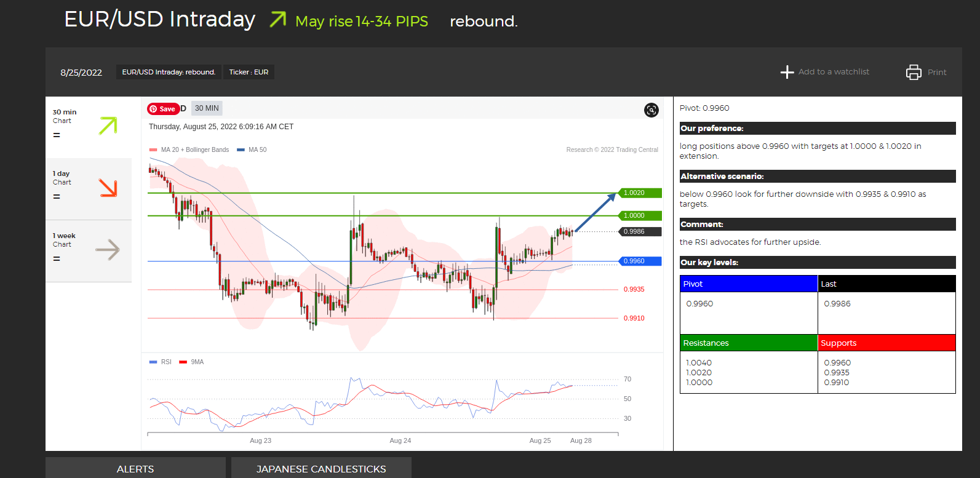
Task: Click the 0.9986 last price label
Action: (640, 231)
